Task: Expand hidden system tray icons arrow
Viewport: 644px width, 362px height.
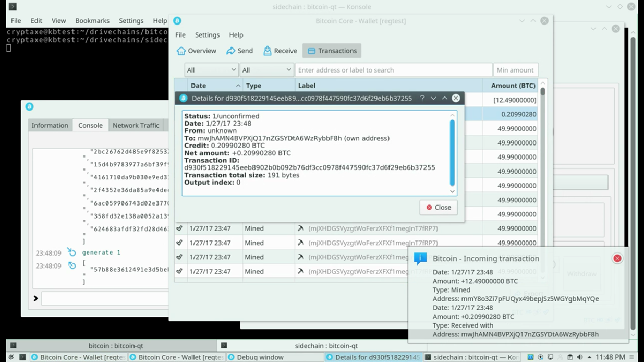Action: tap(589, 357)
